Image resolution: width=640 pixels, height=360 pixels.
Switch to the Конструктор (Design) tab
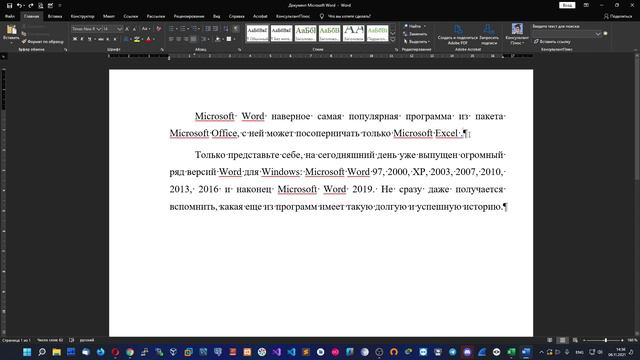(82, 16)
